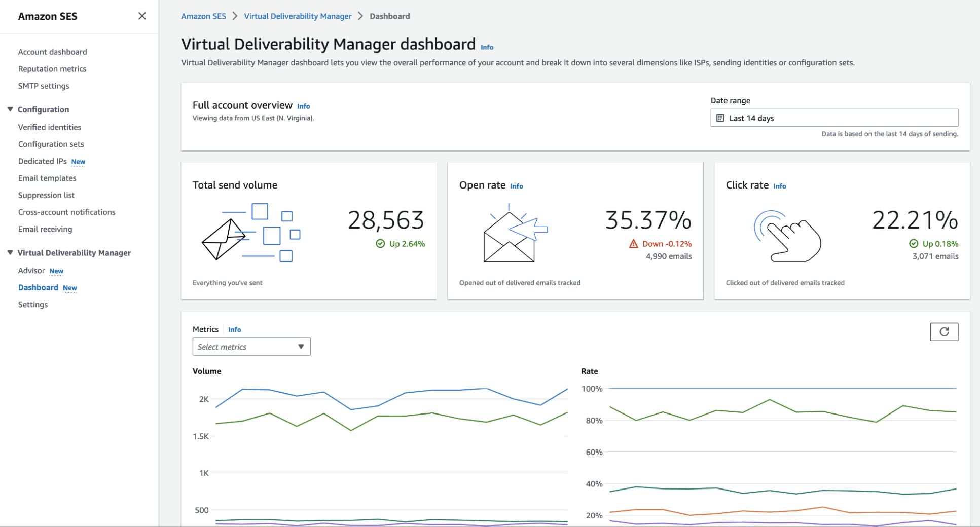The width and height of the screenshot is (980, 527).
Task: Open Cross-account notifications
Action: [x=67, y=212]
